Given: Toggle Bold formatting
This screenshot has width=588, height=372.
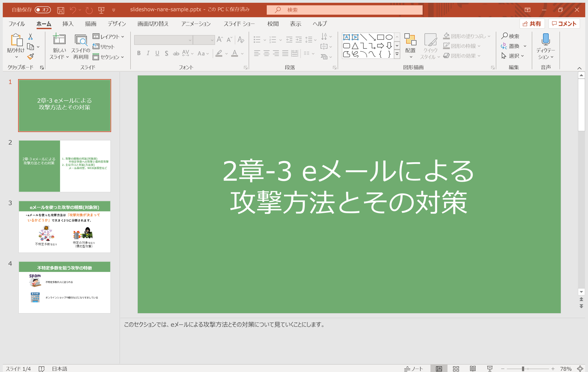Looking at the screenshot, I should (x=139, y=54).
